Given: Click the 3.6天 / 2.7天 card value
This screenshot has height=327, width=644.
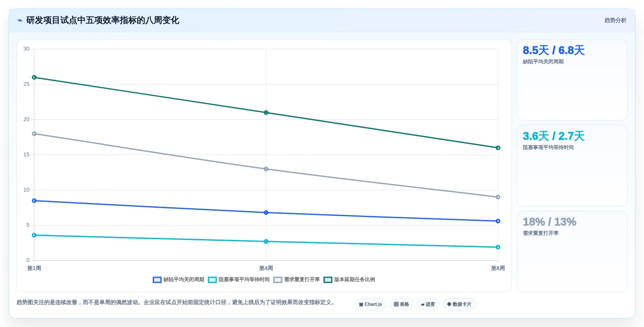Looking at the screenshot, I should coord(554,136).
